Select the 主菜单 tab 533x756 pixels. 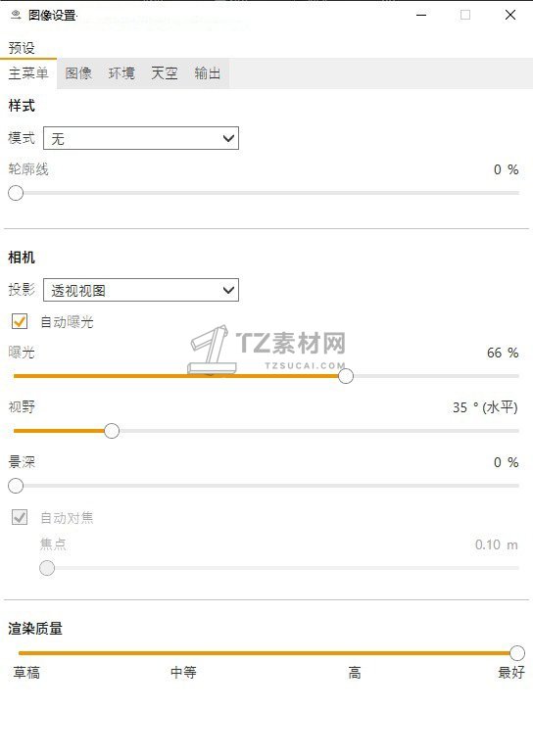pos(28,73)
